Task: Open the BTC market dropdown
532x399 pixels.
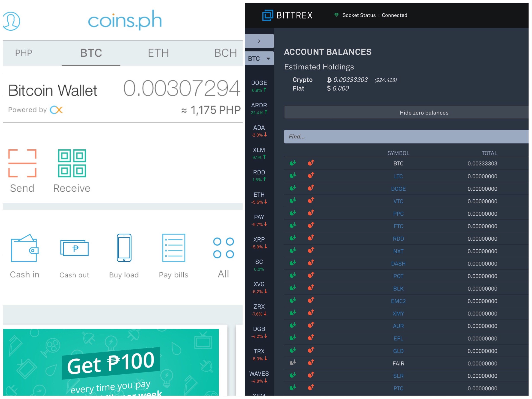Action: 259,59
